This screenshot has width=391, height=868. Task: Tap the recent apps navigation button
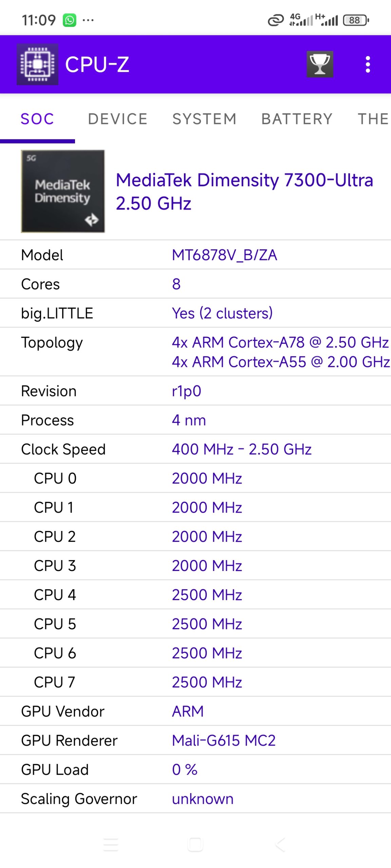point(111,844)
